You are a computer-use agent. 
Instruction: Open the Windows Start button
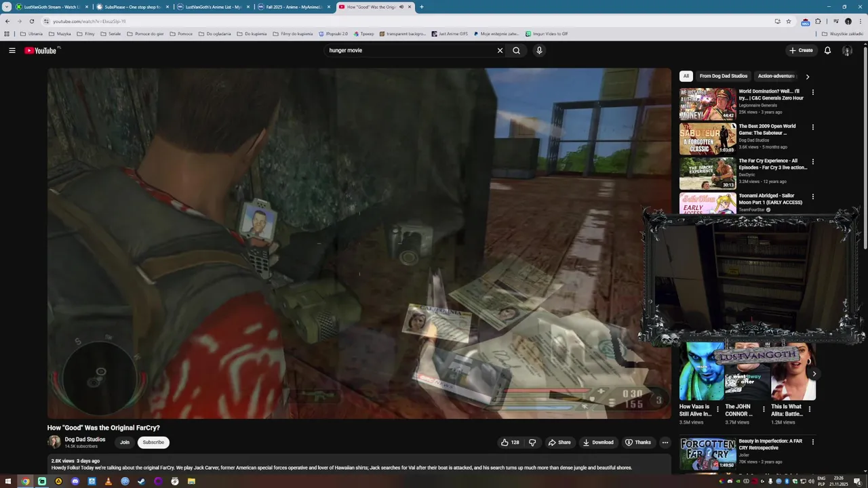[8, 481]
